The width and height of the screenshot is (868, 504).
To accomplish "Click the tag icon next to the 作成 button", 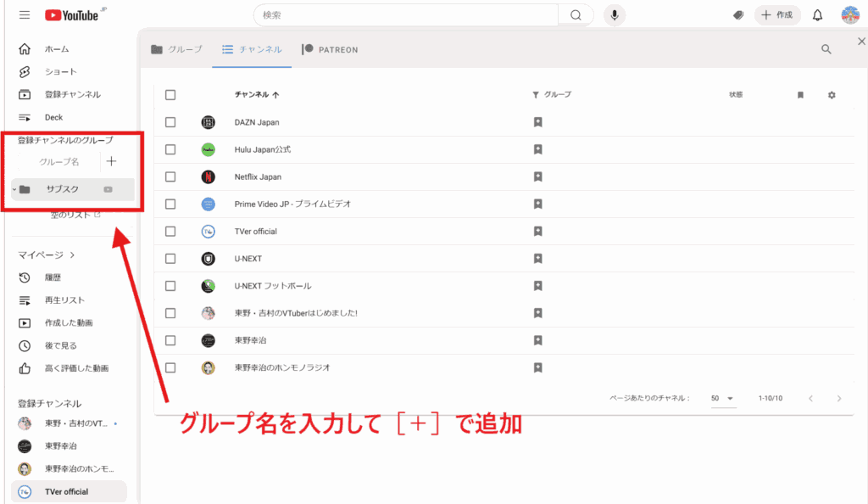I will click(738, 15).
